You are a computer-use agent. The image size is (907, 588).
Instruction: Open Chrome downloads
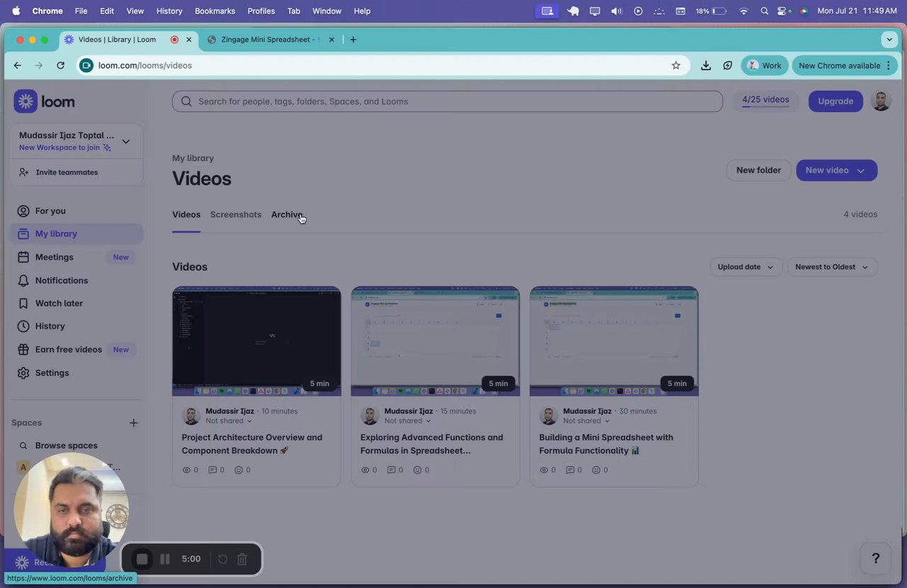coord(706,65)
